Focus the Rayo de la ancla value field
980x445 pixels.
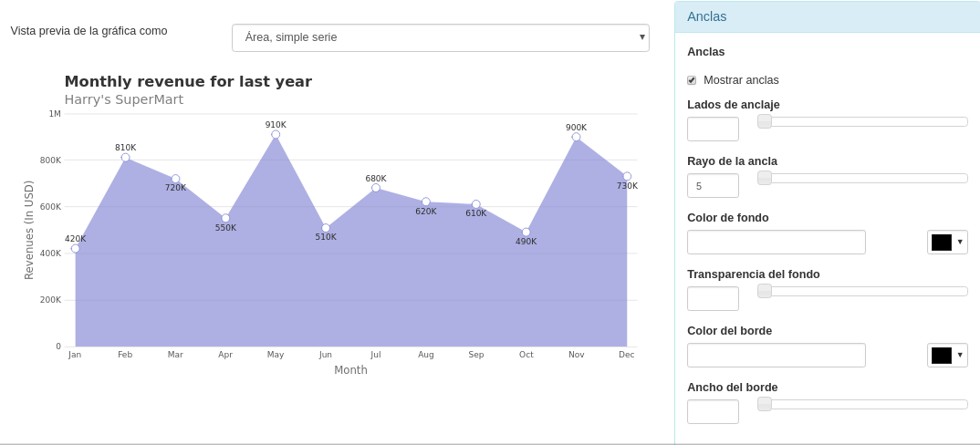pyautogui.click(x=713, y=186)
